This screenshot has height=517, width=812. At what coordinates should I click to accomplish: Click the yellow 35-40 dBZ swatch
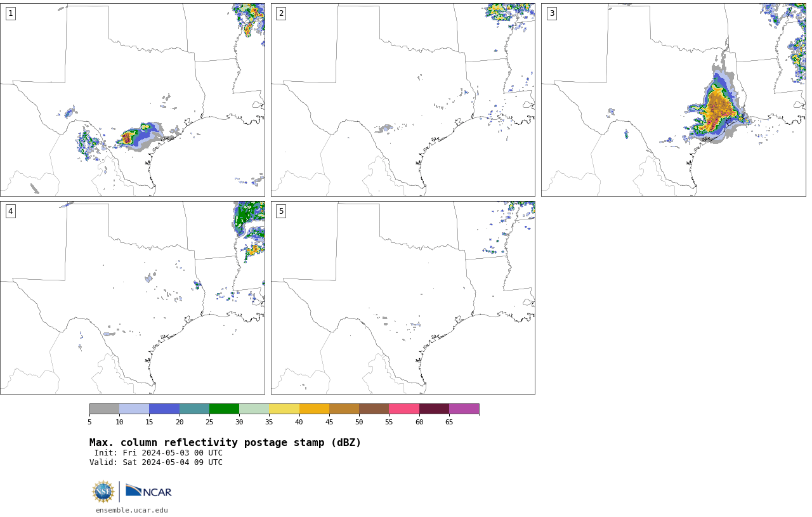click(284, 409)
